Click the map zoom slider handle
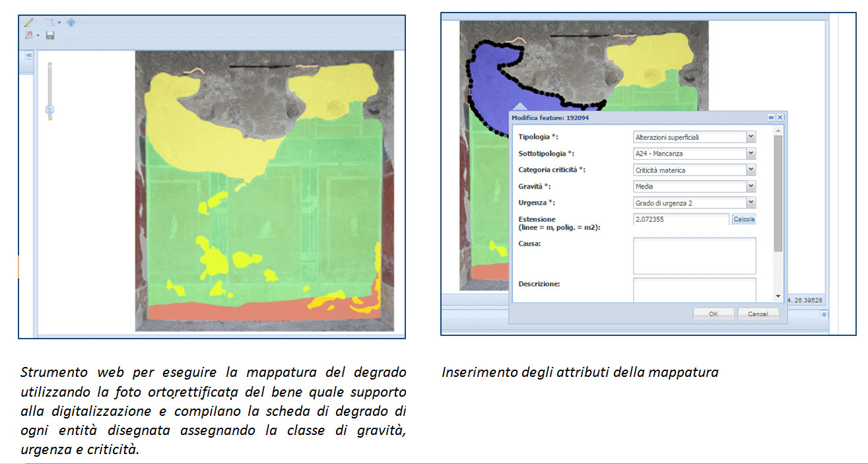This screenshot has width=868, height=464. tap(50, 109)
